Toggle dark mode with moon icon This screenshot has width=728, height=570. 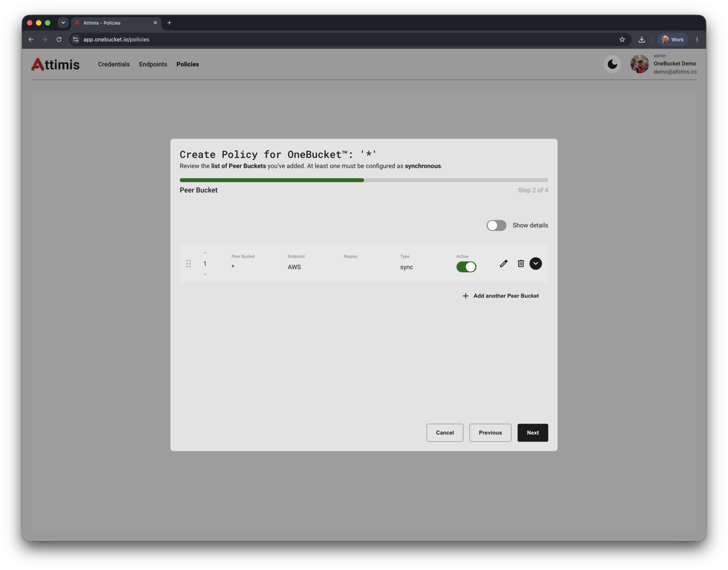click(612, 64)
